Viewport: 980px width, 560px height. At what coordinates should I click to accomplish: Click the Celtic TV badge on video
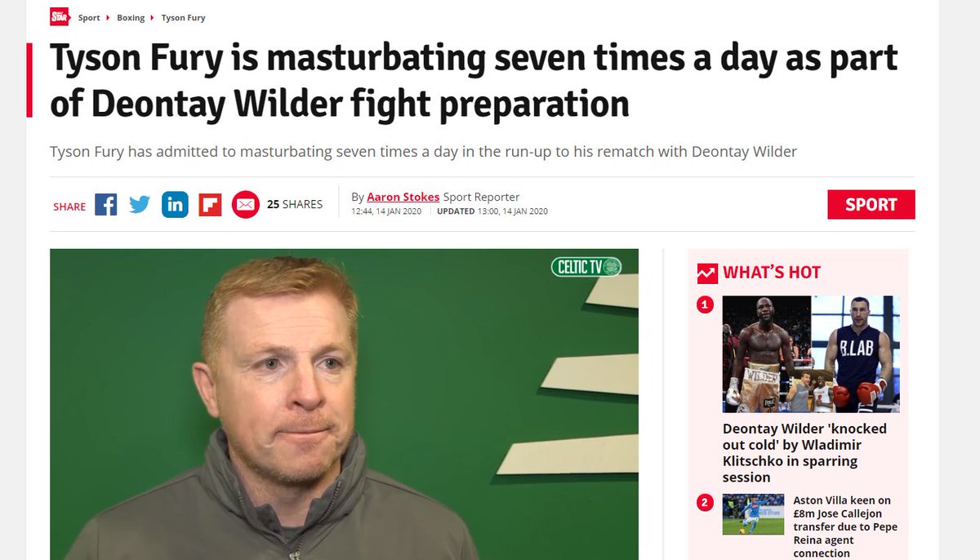click(x=586, y=267)
